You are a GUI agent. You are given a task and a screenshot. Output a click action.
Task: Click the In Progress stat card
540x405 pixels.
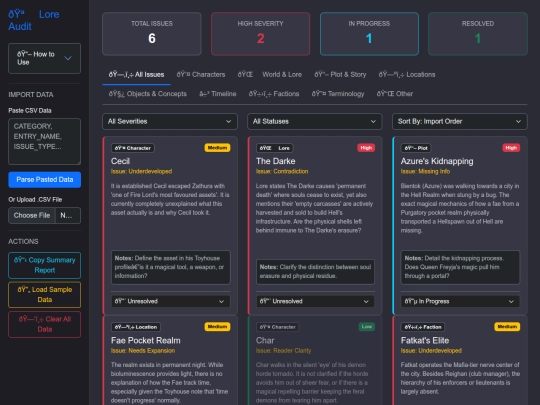point(369,34)
